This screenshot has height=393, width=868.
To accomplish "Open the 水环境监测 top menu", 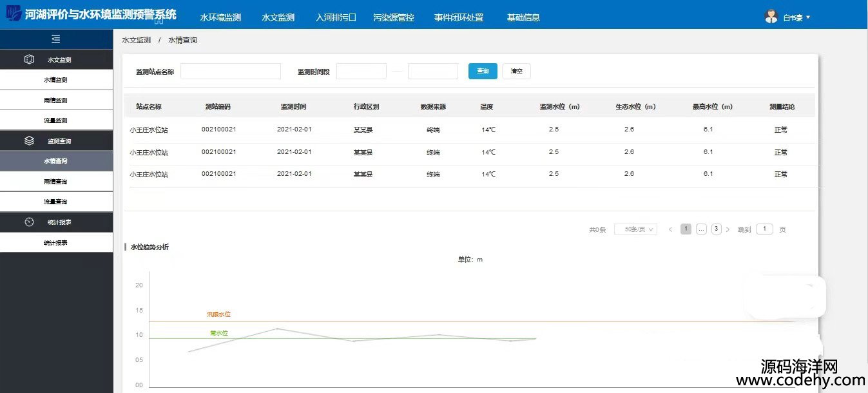I will point(220,17).
